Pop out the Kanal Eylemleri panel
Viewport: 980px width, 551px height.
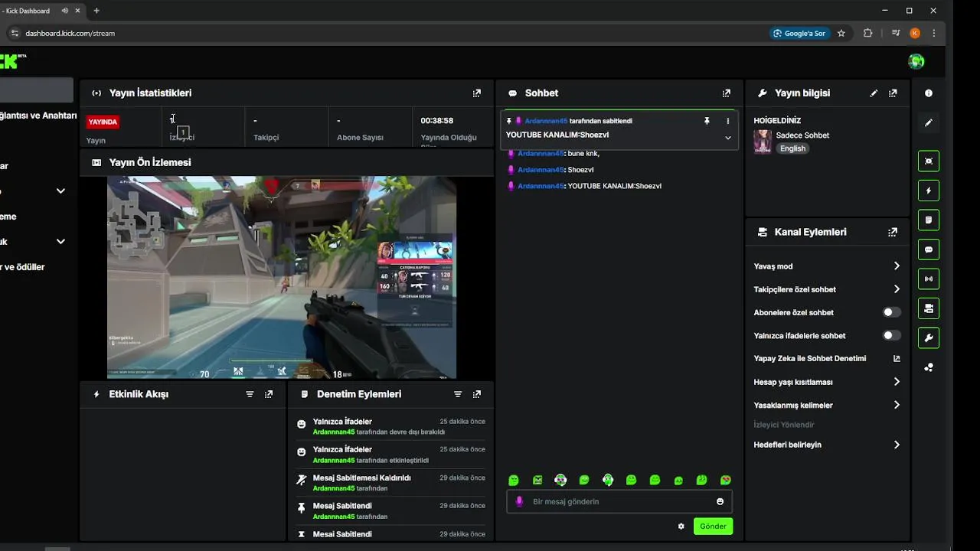[893, 232]
